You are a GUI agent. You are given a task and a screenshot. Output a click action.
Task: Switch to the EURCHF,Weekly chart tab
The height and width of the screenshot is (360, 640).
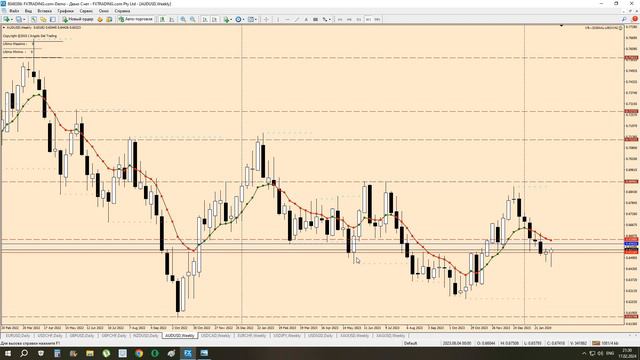coord(251,336)
